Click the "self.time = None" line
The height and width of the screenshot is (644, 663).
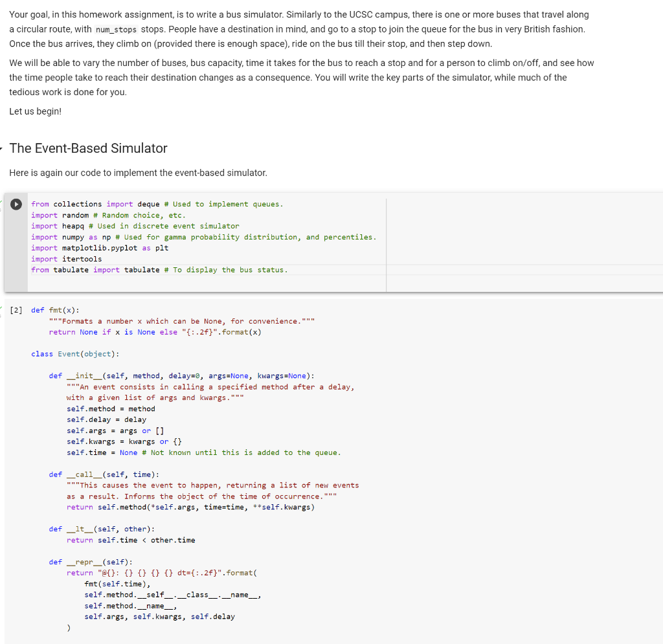(x=204, y=452)
